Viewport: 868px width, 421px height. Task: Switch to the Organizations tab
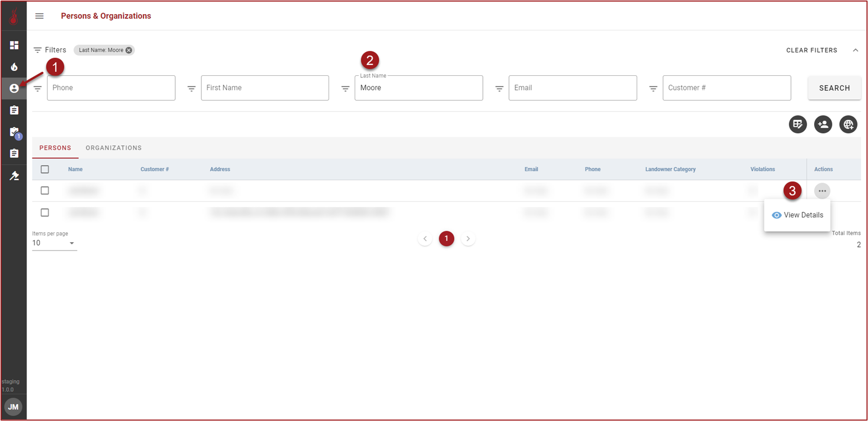point(114,148)
